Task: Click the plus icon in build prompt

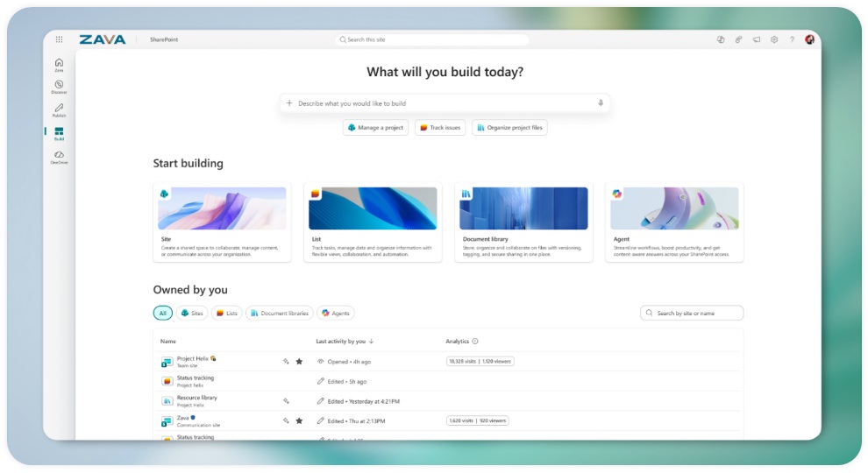Action: [x=289, y=102]
